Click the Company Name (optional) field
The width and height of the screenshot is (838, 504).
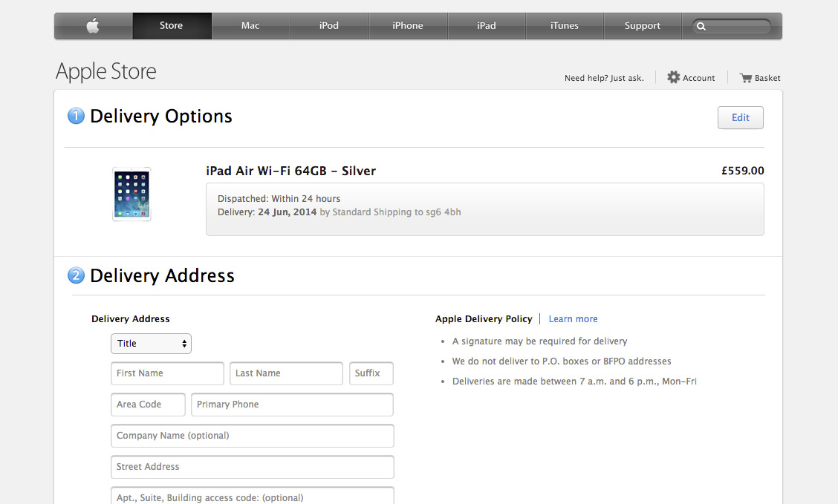[x=253, y=436]
